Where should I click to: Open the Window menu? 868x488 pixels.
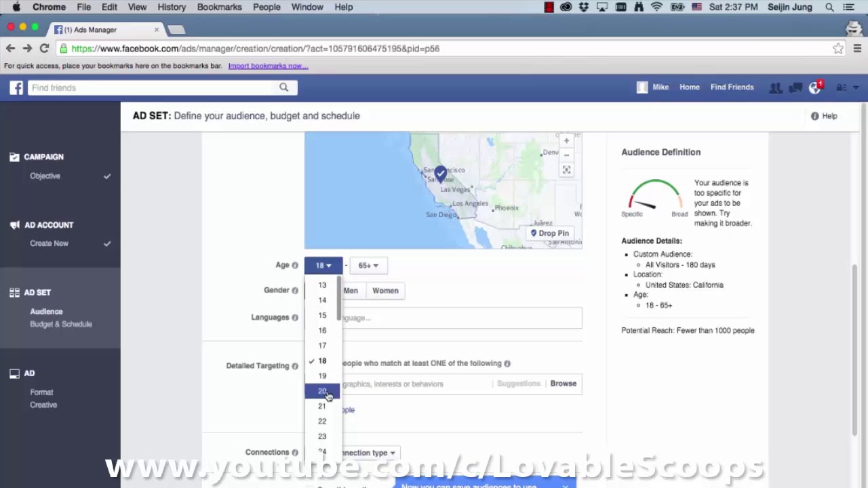tap(307, 7)
